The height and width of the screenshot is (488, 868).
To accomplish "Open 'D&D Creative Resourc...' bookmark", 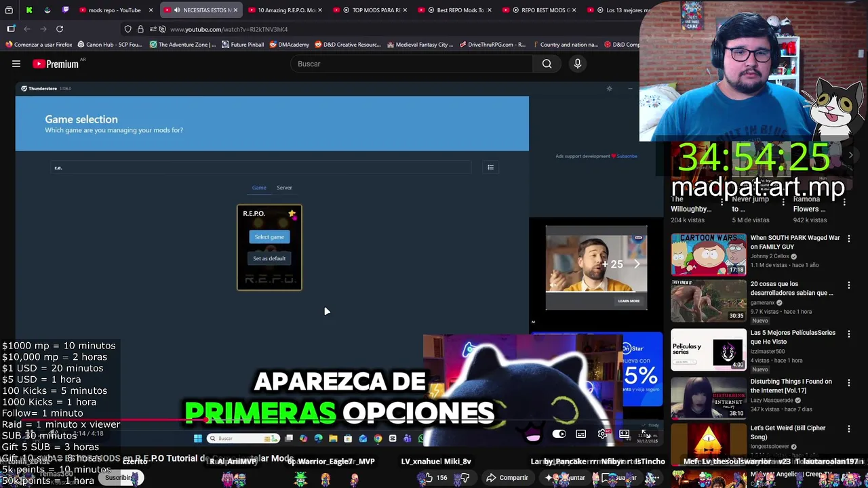I will pos(348,45).
